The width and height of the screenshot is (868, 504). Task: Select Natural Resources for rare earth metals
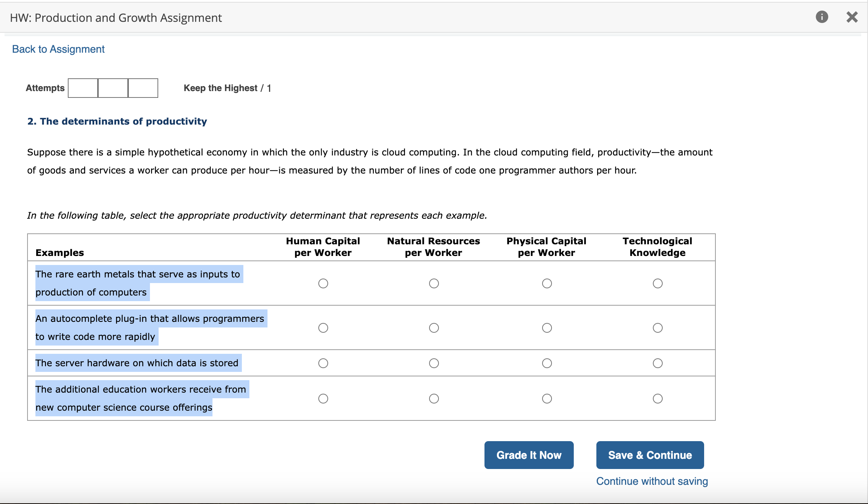(x=434, y=283)
